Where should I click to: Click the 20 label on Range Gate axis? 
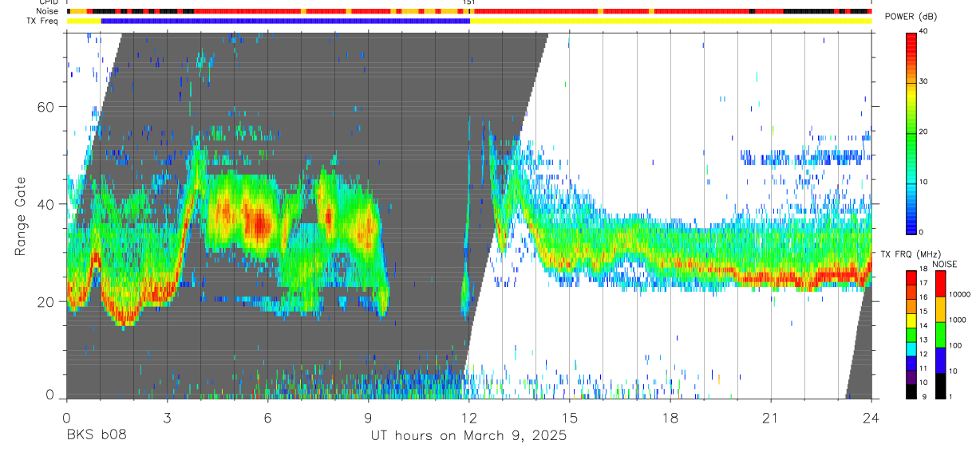[46, 301]
